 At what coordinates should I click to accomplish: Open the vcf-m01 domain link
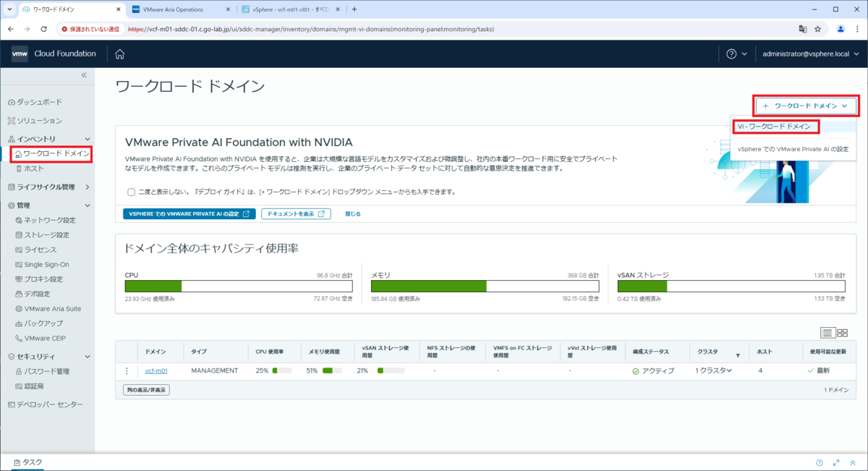click(x=156, y=370)
